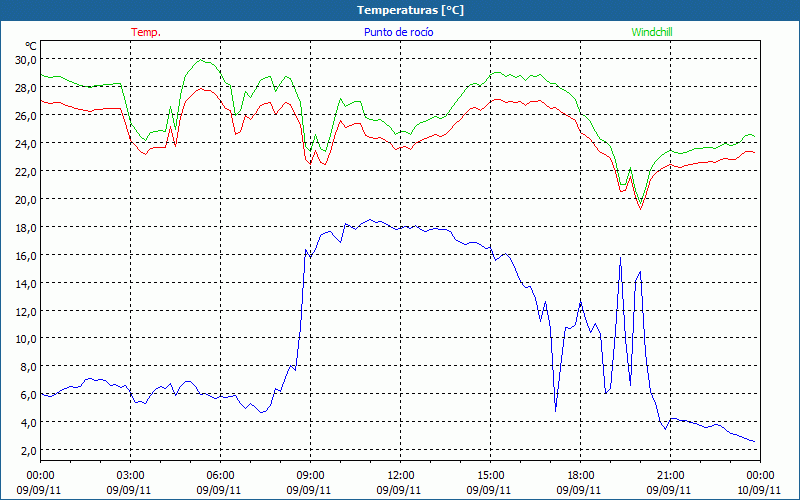Click the '4,0' y-axis value
Viewport: 800px width, 500px height.
click(29, 423)
